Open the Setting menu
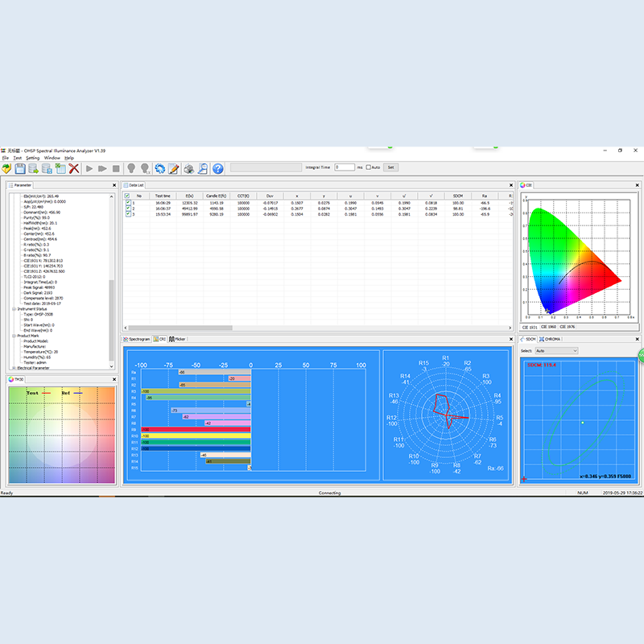This screenshot has width=644, height=644. pyautogui.click(x=33, y=158)
